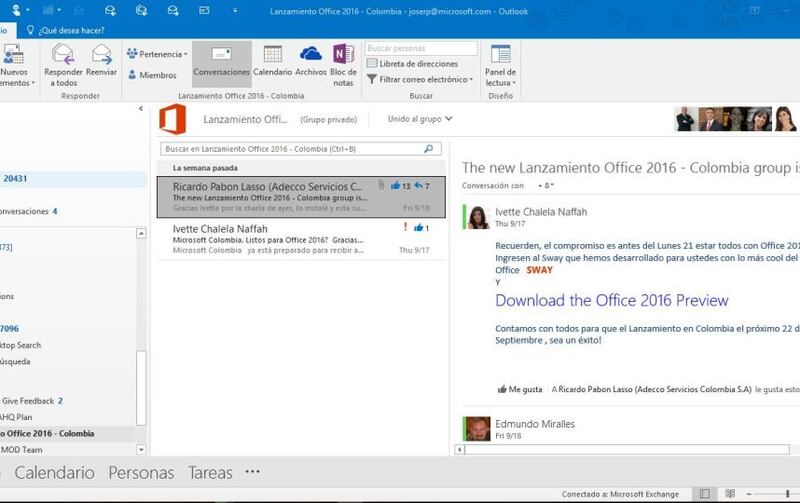Open Personas in the navigation bar

point(141,472)
